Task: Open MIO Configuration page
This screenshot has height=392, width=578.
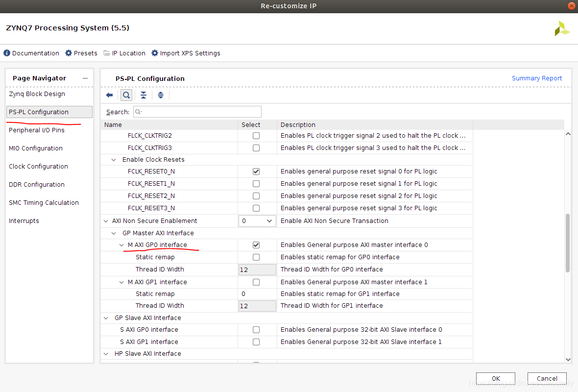Action: click(x=36, y=148)
